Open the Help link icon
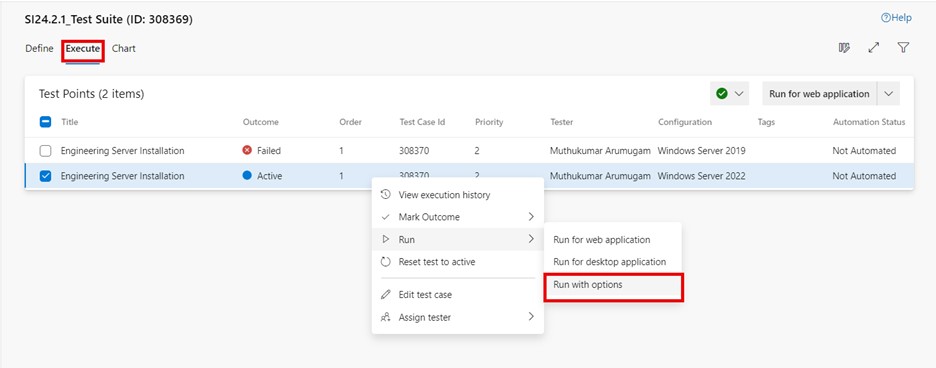 (886, 18)
